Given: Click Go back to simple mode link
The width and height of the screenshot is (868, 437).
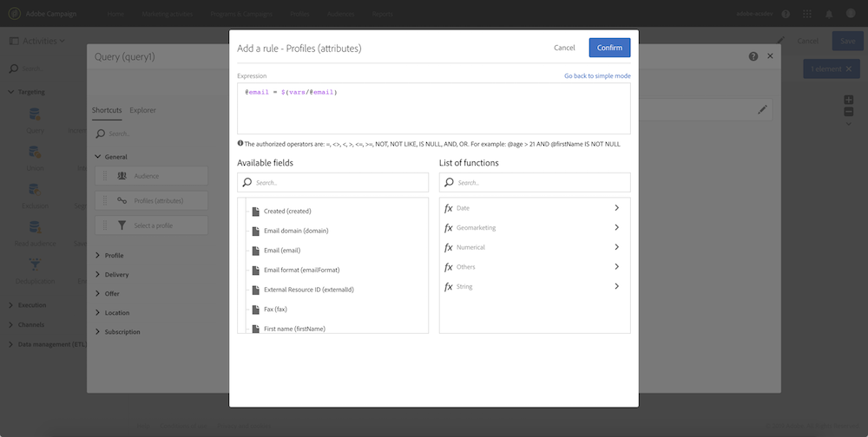Looking at the screenshot, I should click(597, 76).
